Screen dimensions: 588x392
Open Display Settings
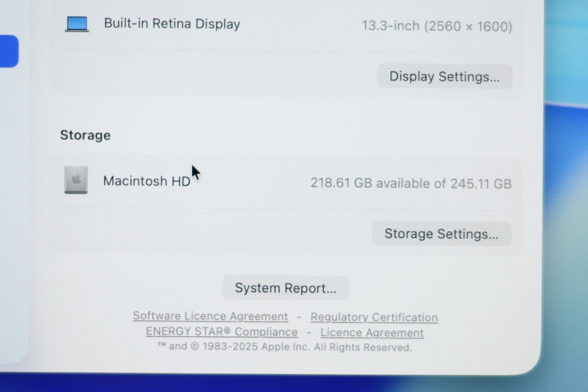click(444, 76)
